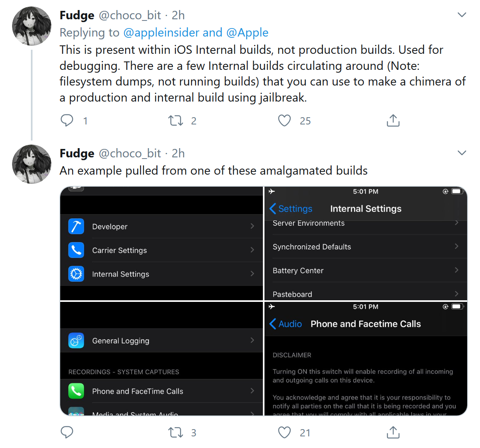Share the first tweet via share icon
Image resolution: width=480 pixels, height=448 pixels.
[393, 120]
